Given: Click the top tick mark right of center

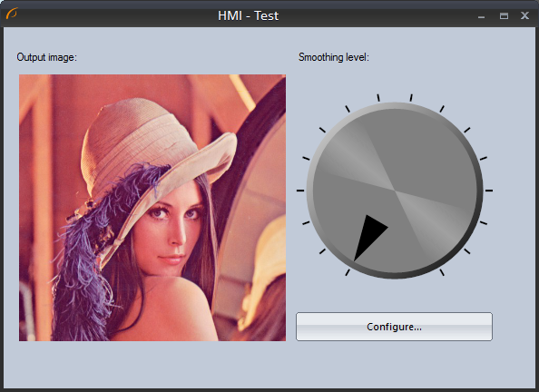Looking at the screenshot, I should 411,98.
